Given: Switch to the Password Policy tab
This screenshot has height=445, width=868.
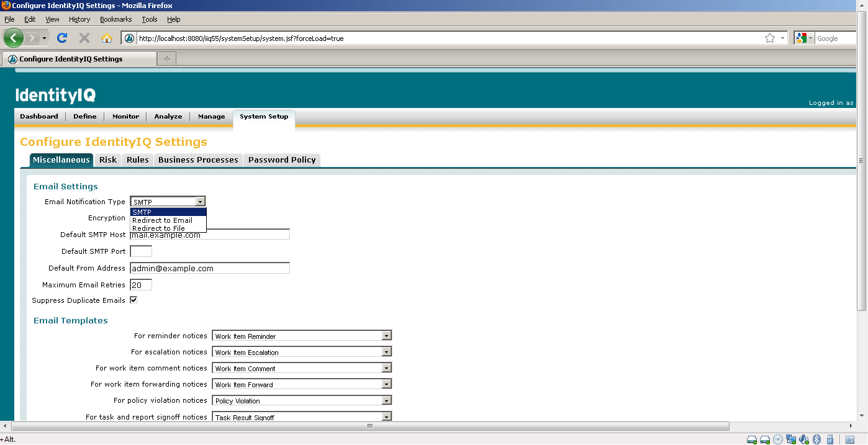Looking at the screenshot, I should [x=282, y=160].
